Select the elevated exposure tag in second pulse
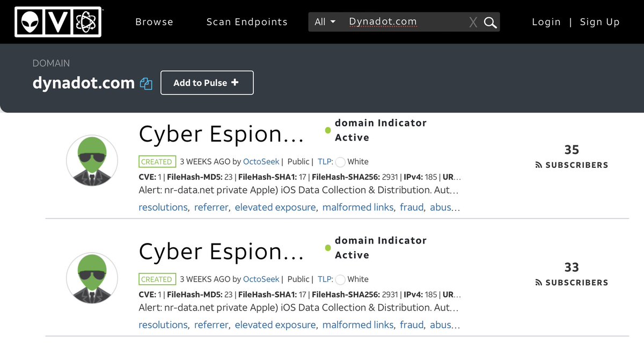This screenshot has width=644, height=347. tap(275, 324)
